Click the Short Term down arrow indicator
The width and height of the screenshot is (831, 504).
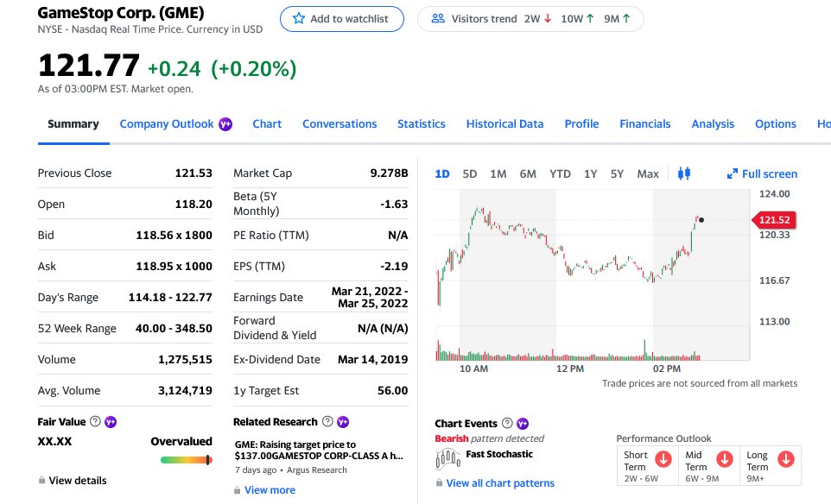pos(663,459)
